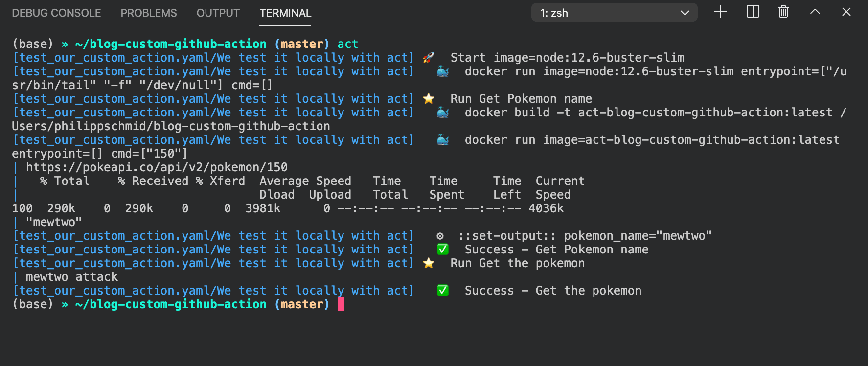
Task: Click the gear icon before "::set-output::"
Action: point(440,236)
